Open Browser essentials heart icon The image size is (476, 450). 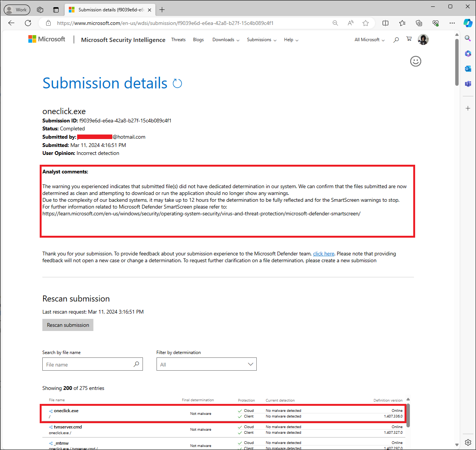436,23
